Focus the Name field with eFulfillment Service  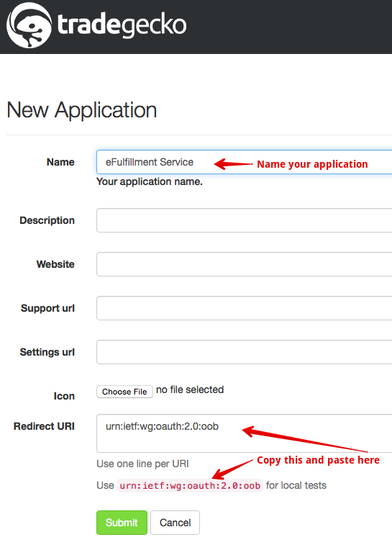point(244,162)
